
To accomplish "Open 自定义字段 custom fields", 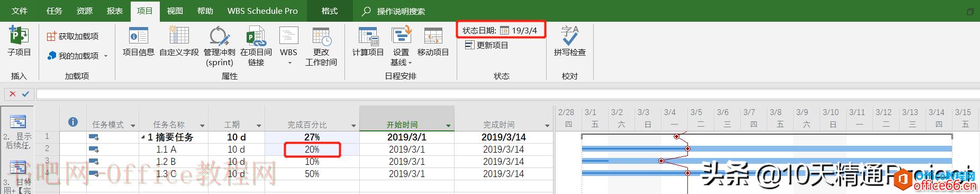I will coord(179,42).
